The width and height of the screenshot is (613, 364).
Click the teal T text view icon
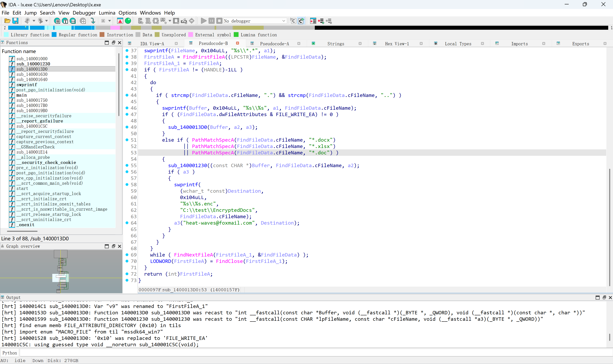[65, 21]
